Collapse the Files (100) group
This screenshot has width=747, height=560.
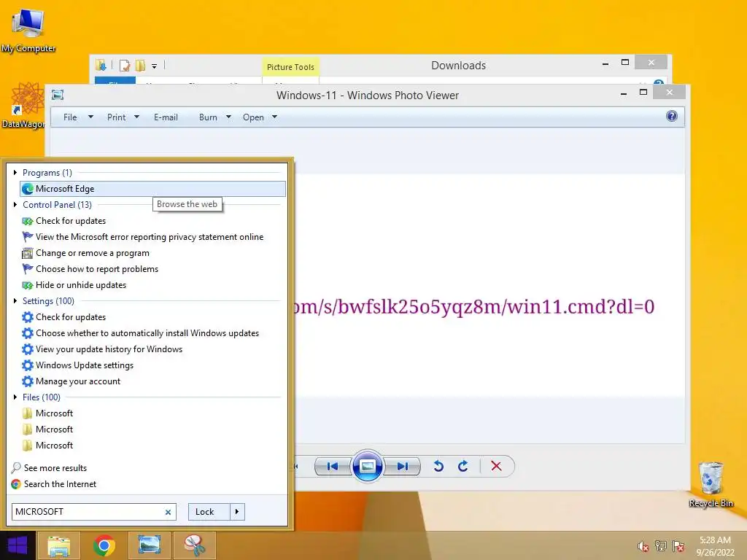(x=15, y=397)
